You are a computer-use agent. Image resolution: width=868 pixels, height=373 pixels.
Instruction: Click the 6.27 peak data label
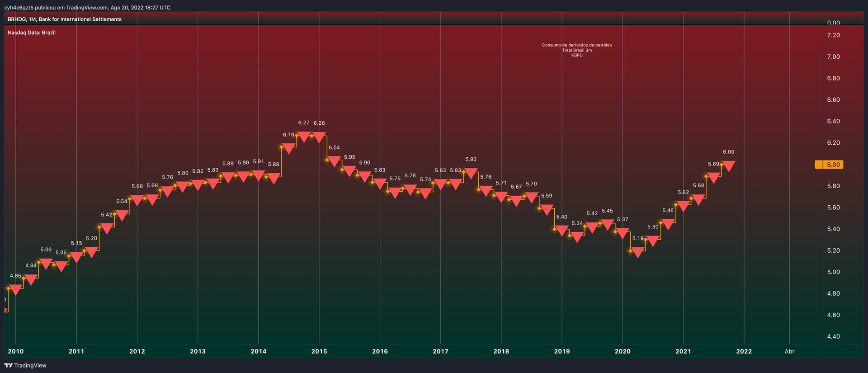(x=304, y=123)
